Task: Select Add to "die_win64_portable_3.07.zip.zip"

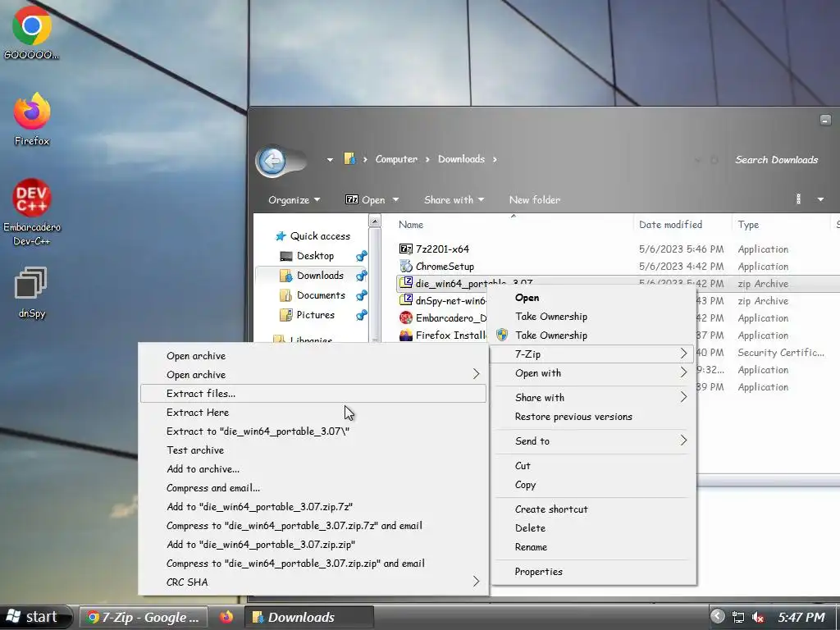Action: coord(313,545)
